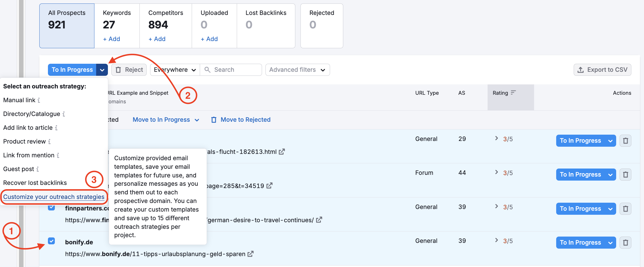Click the delete trash icon in the bonify.de row
The height and width of the screenshot is (267, 644).
coord(626,243)
